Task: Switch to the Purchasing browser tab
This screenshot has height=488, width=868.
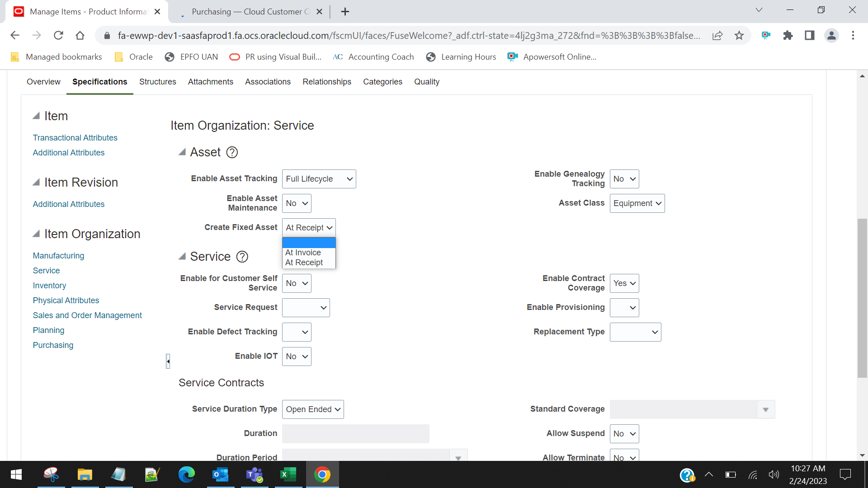Action: coord(248,11)
